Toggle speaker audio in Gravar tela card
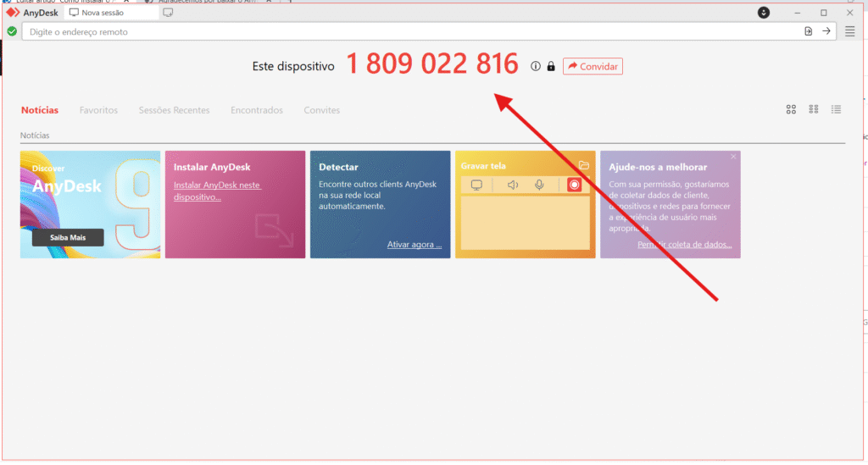868x465 pixels. coord(512,185)
